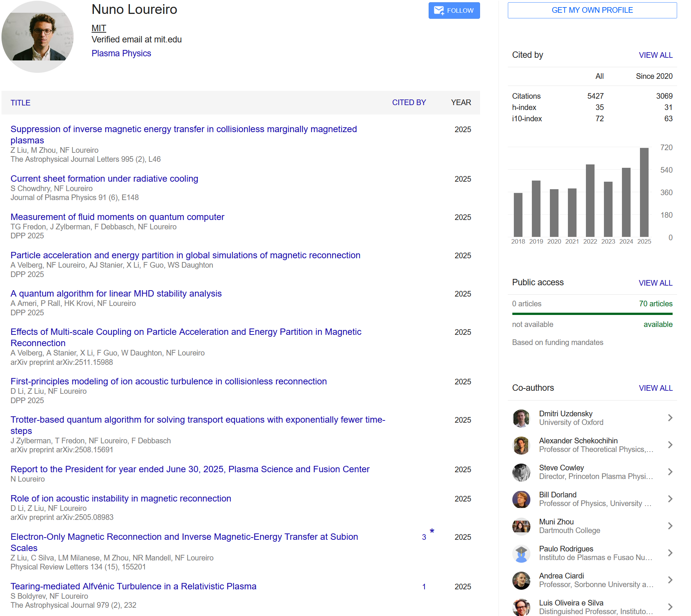Open Bill Dorland's co-author profile
The width and height of the screenshot is (691, 616).
558,495
